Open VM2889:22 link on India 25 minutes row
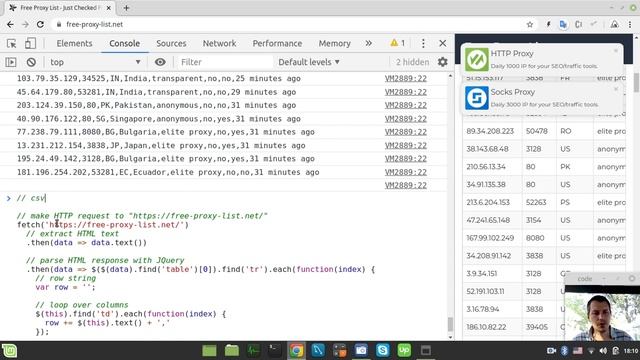This screenshot has height=360, width=640. 405,79
